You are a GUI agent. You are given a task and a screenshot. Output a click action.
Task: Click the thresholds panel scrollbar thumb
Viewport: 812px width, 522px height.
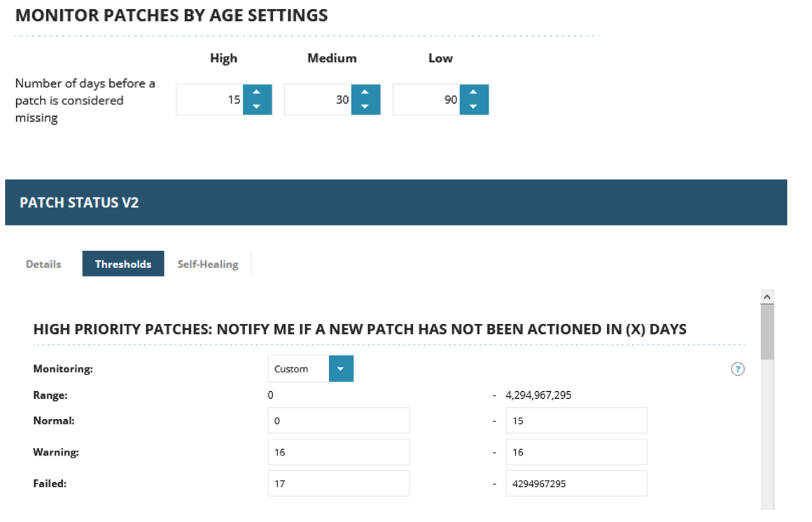tap(767, 332)
